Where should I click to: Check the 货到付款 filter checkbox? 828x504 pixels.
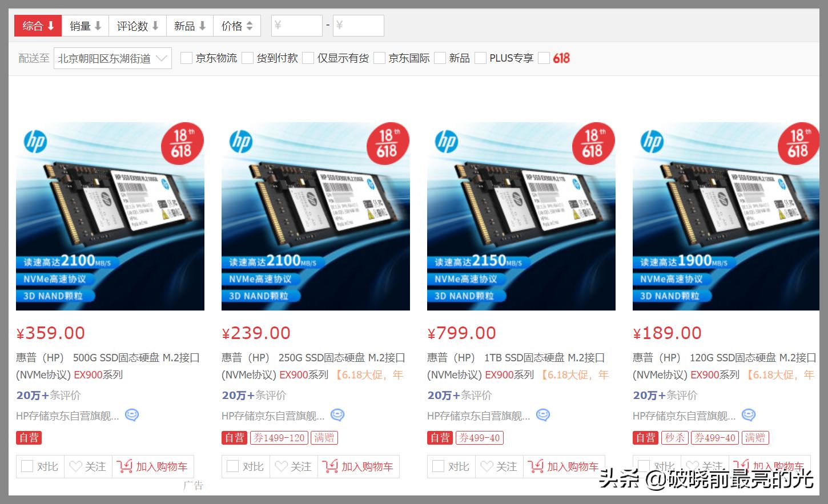247,58
